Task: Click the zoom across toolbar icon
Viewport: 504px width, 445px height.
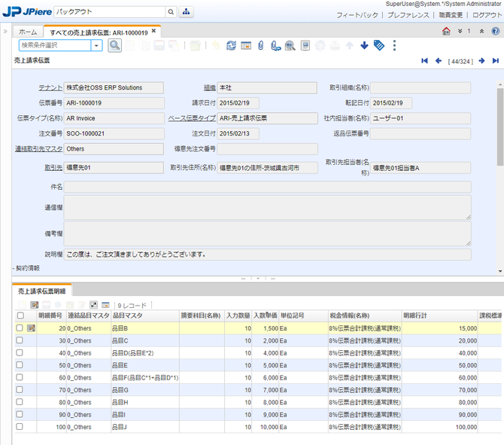Action: pyautogui.click(x=290, y=45)
